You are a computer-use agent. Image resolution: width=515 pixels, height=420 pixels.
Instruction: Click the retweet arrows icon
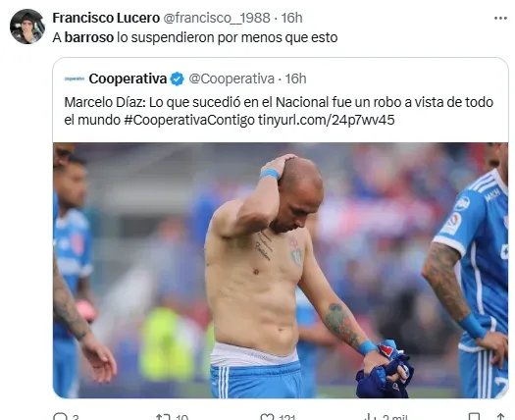pos(163,416)
